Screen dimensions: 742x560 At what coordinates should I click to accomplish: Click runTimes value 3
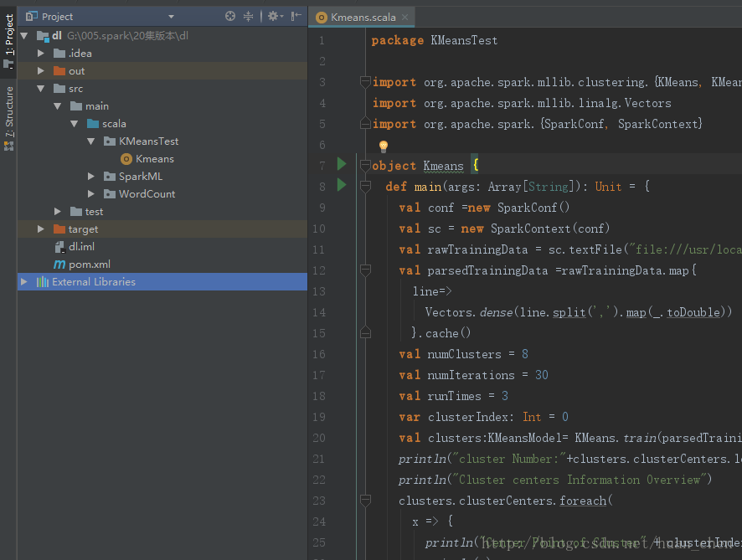pyautogui.click(x=505, y=396)
